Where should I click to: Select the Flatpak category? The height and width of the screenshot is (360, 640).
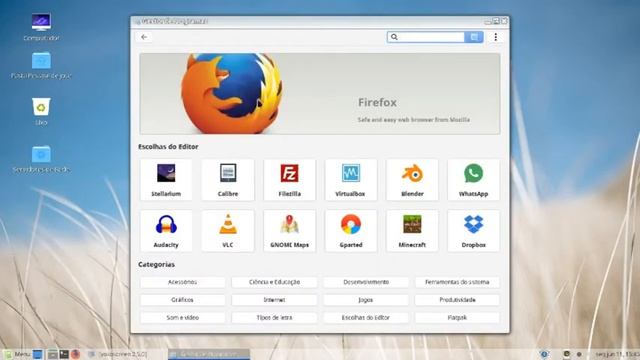pyautogui.click(x=457, y=318)
